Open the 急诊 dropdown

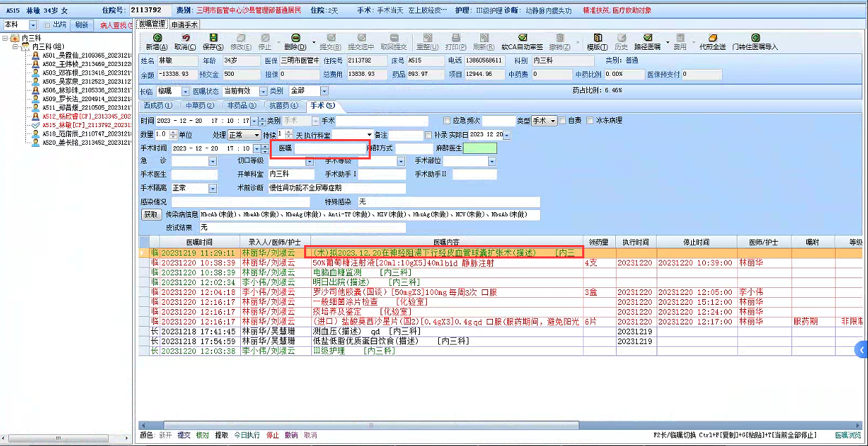(213, 162)
